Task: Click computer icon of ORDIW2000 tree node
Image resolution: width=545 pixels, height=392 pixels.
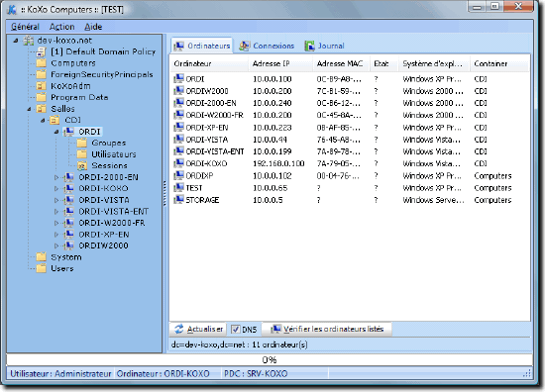Action: [69, 245]
